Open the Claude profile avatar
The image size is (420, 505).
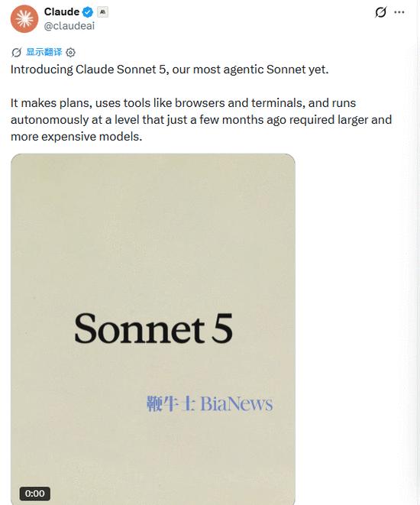(x=24, y=18)
